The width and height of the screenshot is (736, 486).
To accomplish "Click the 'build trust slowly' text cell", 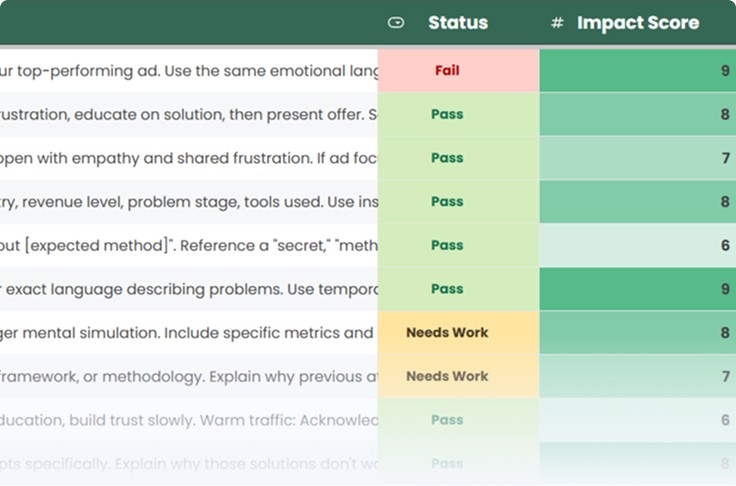I will 188,420.
